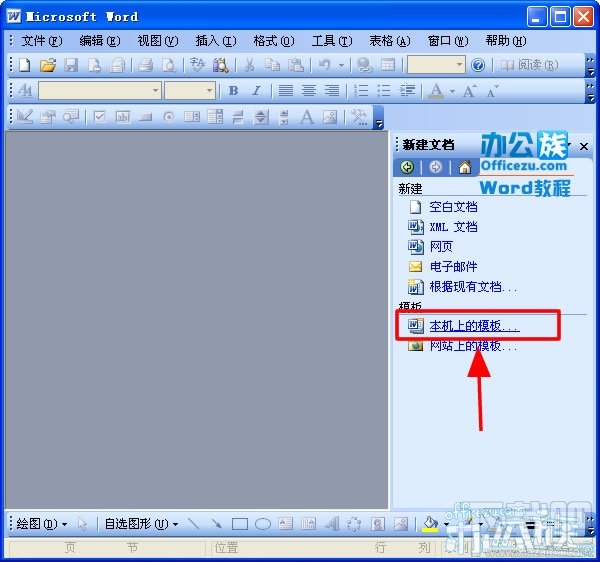Click the 空白文档 link
The height and width of the screenshot is (562, 600).
[453, 207]
